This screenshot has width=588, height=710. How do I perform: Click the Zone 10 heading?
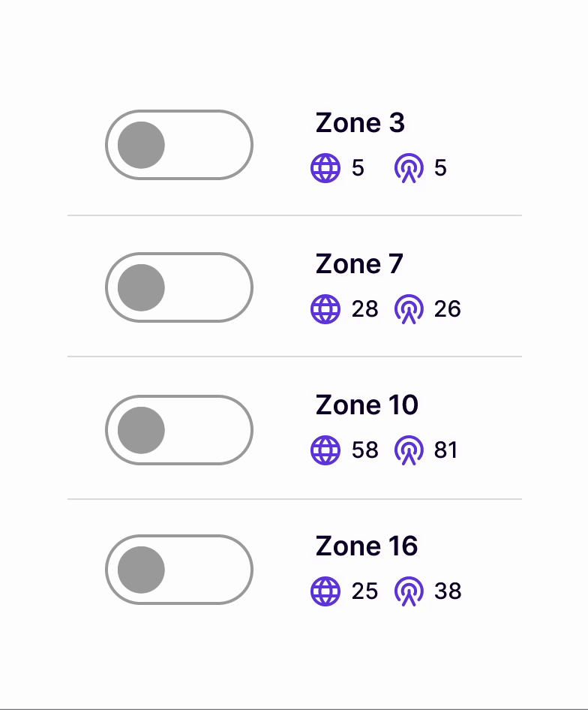click(x=367, y=405)
